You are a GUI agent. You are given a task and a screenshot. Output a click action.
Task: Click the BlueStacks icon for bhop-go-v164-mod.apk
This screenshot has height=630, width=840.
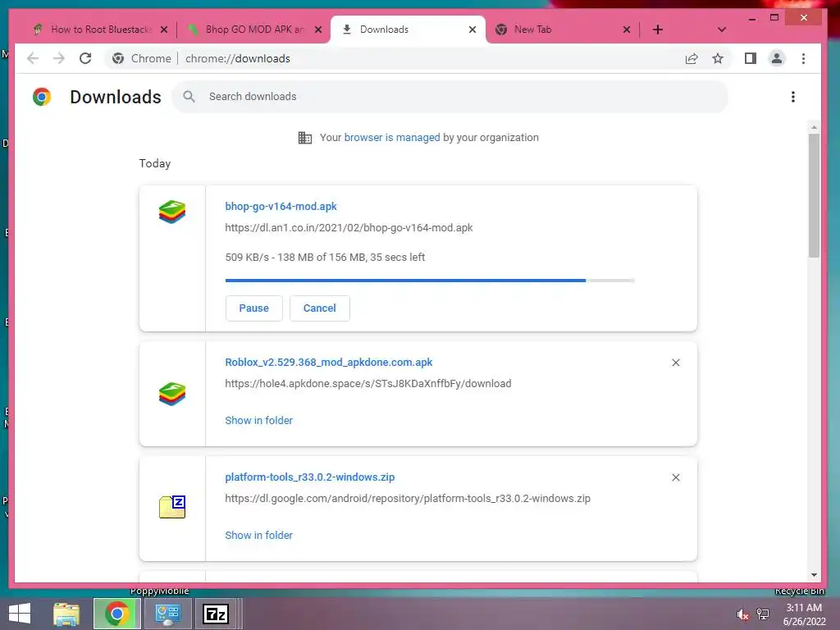click(172, 212)
